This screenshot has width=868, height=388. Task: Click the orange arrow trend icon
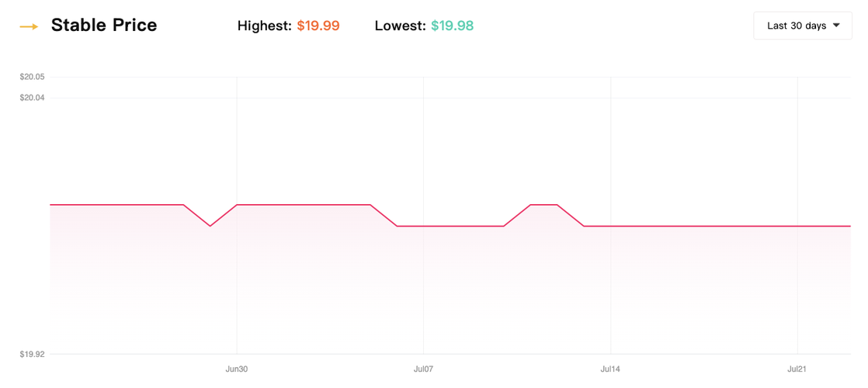point(30,26)
